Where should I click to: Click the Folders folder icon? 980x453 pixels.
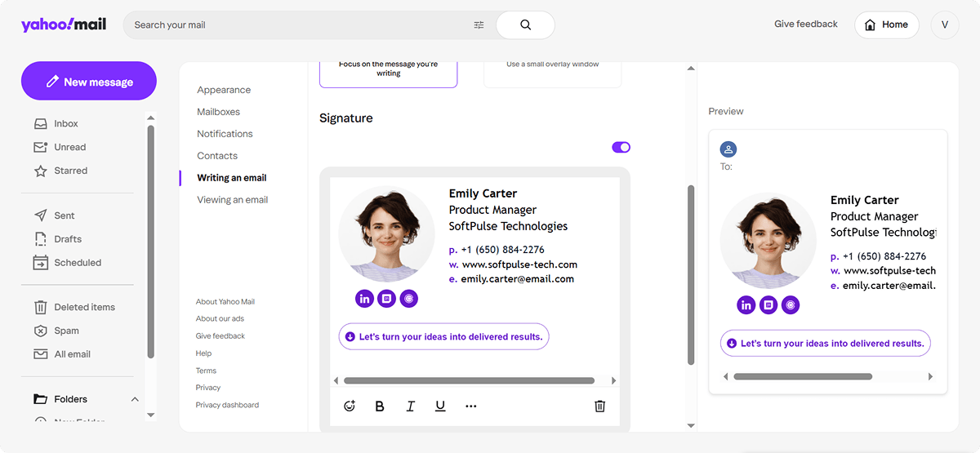40,400
